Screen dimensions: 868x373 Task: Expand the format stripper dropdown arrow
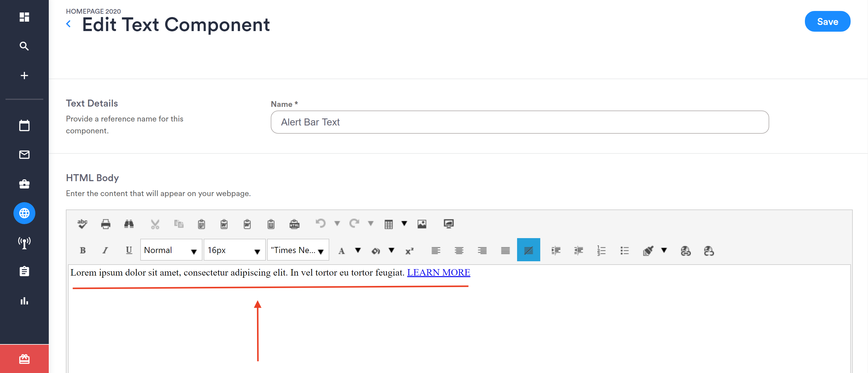pos(664,250)
